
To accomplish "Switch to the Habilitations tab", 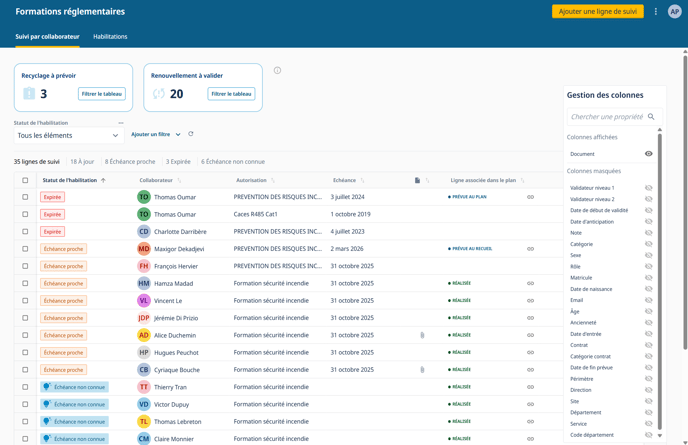I will (x=110, y=36).
